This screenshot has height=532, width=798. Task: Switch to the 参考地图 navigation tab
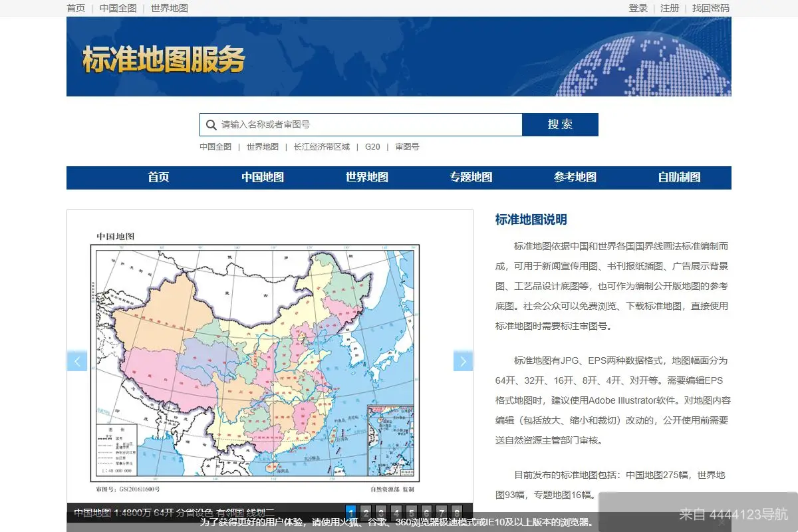click(x=576, y=178)
